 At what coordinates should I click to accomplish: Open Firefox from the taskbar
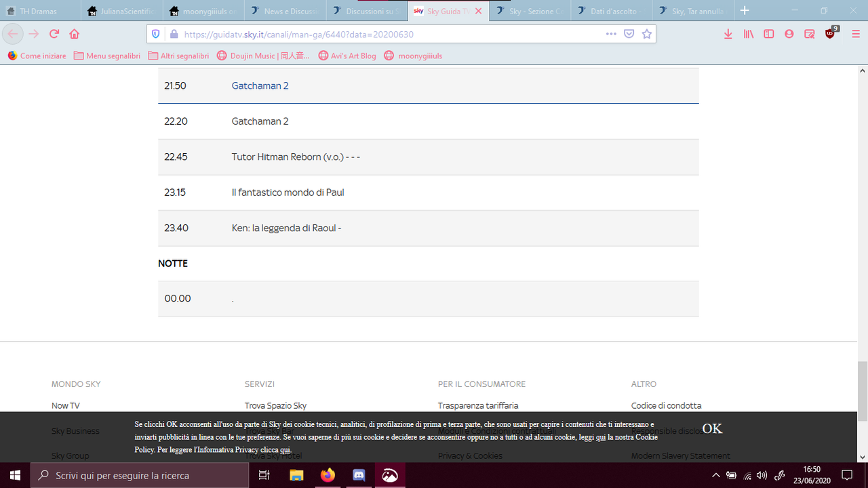[328, 475]
